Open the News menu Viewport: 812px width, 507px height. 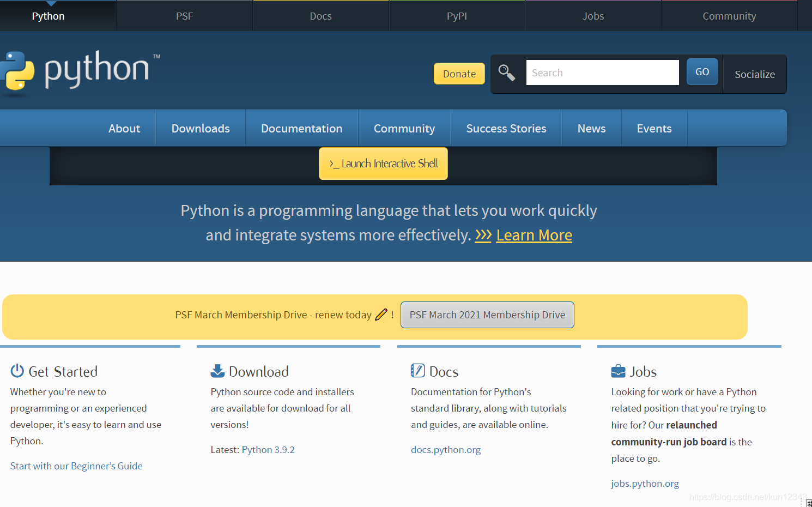[x=592, y=128]
